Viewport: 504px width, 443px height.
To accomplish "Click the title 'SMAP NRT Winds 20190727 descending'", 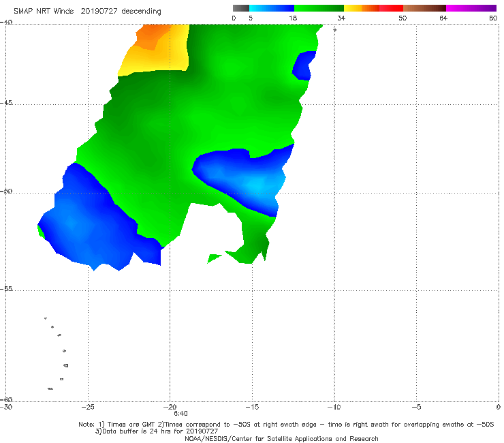I will tap(87, 11).
